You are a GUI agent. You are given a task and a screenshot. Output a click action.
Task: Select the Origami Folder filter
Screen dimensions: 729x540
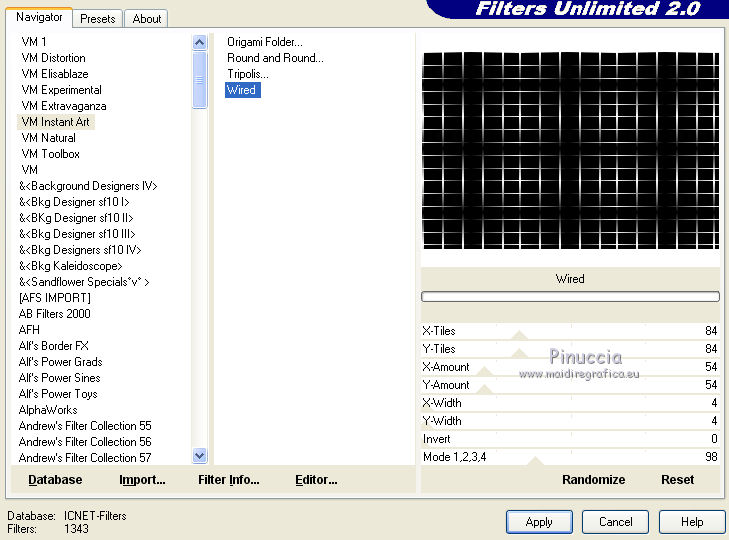pyautogui.click(x=265, y=42)
